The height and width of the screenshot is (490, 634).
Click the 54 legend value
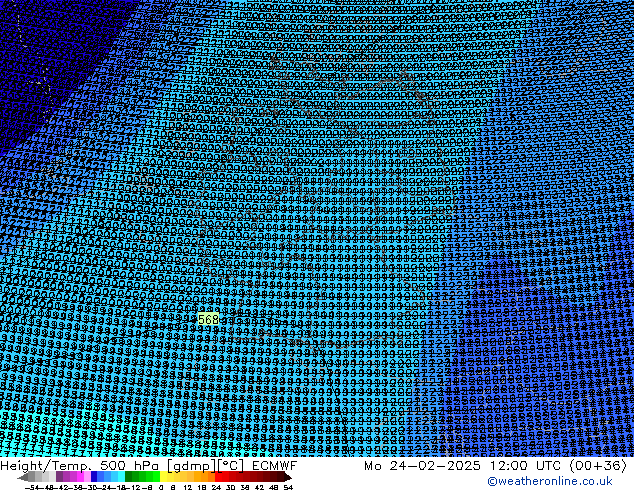click(288, 488)
